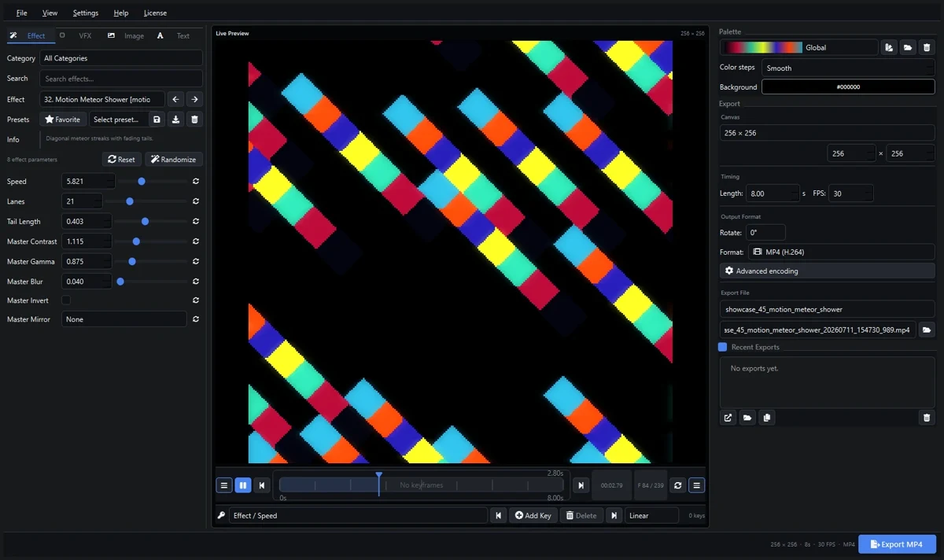Delete the preset trash icon
Image resolution: width=944 pixels, height=560 pixels.
195,120
